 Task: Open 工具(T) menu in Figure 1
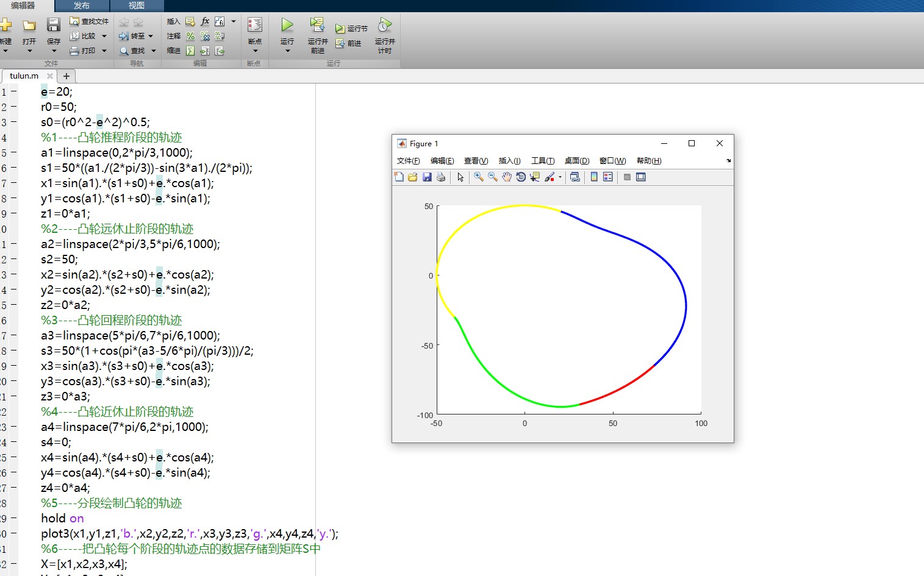tap(543, 161)
